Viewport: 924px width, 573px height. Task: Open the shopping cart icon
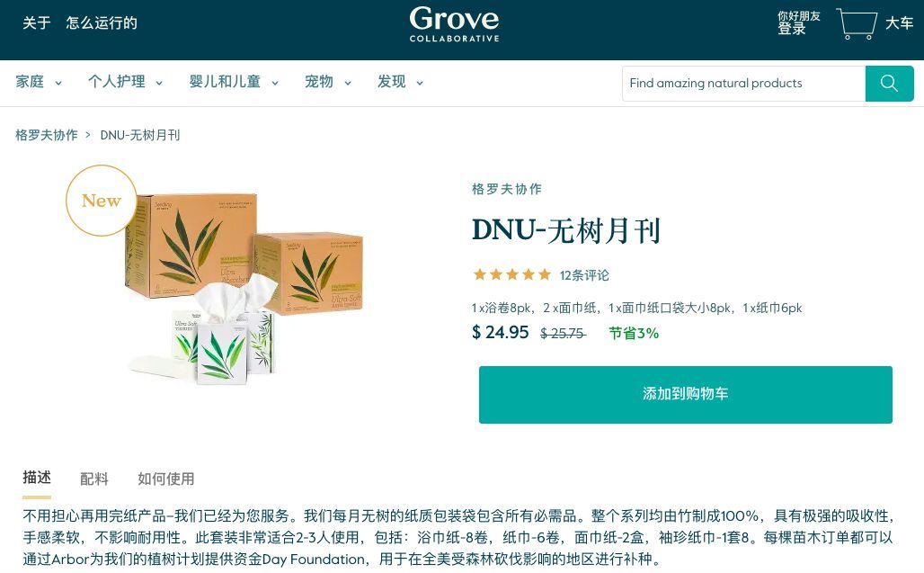[x=857, y=23]
